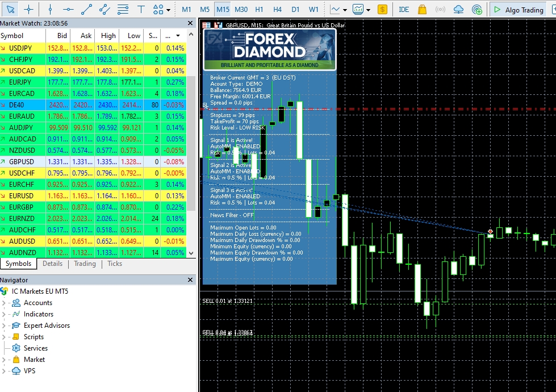Image resolution: width=556 pixels, height=392 pixels.
Task: Switch chart to H1 timeframe
Action: [x=259, y=10]
